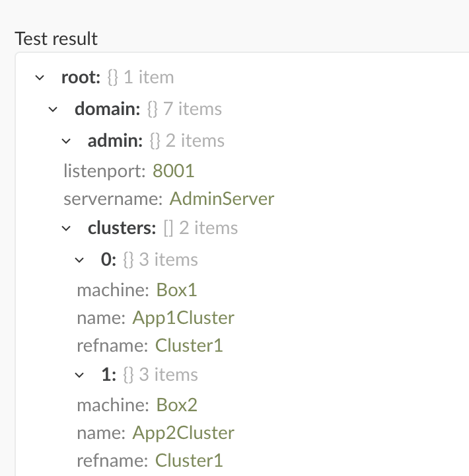The image size is (469, 476).
Task: Click refname Cluster1 under item 1
Action: [x=189, y=461]
